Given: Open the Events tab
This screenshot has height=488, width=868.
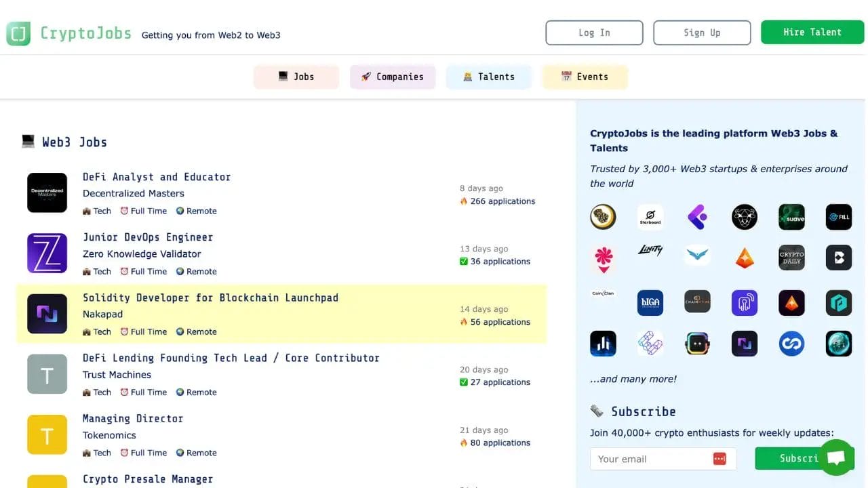Looking at the screenshot, I should click(x=585, y=77).
